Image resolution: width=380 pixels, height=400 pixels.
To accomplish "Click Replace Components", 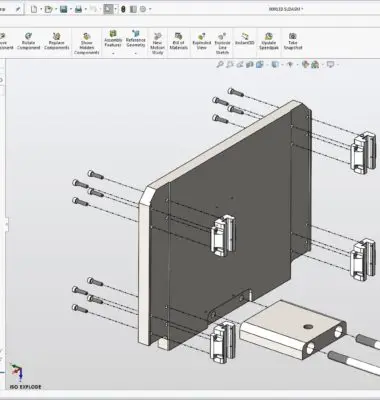I will coord(57,41).
